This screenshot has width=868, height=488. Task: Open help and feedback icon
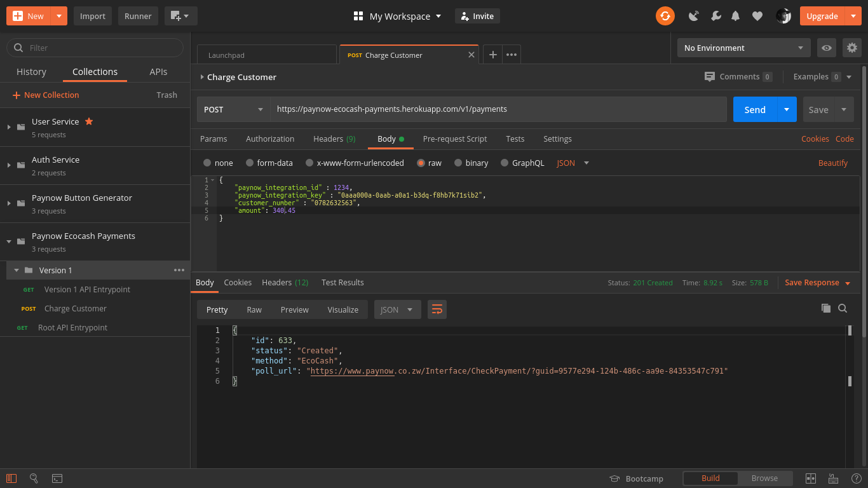[x=855, y=478]
